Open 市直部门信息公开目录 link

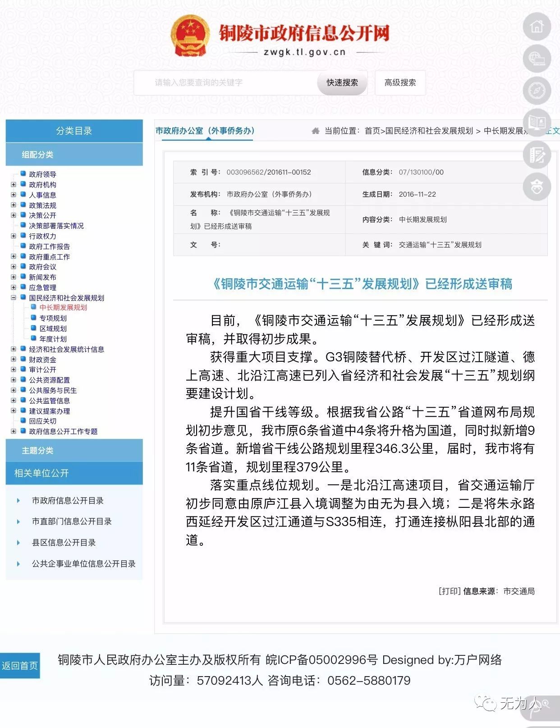point(72,521)
